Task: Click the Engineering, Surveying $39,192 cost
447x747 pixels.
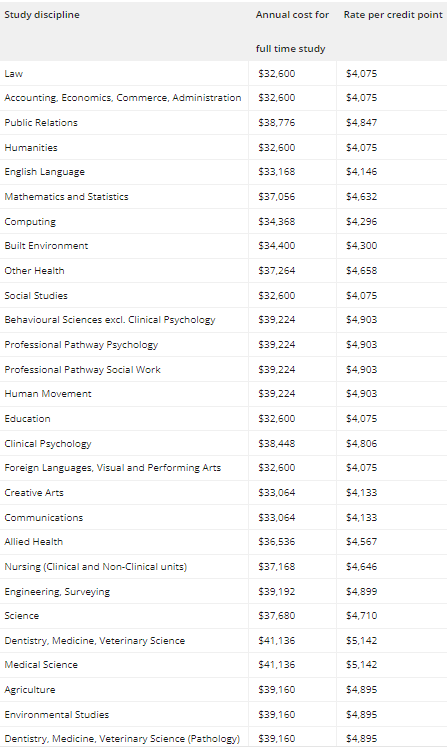Action: (x=277, y=591)
